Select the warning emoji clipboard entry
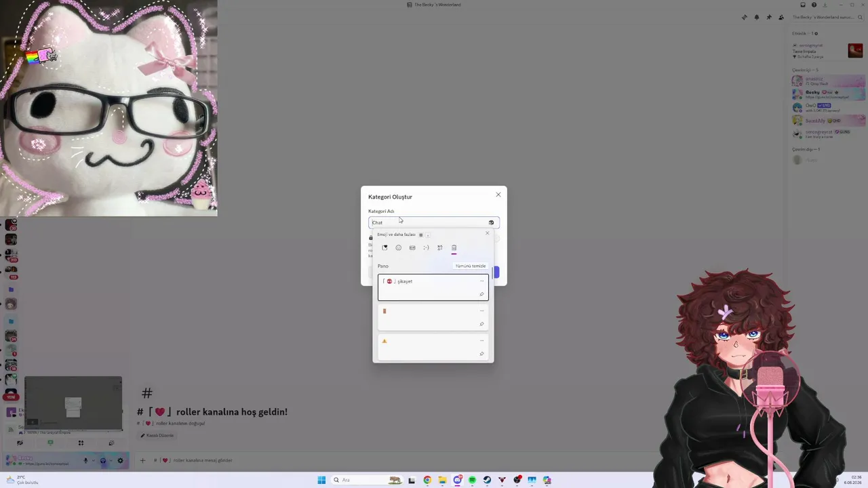The width and height of the screenshot is (868, 488). pyautogui.click(x=433, y=347)
